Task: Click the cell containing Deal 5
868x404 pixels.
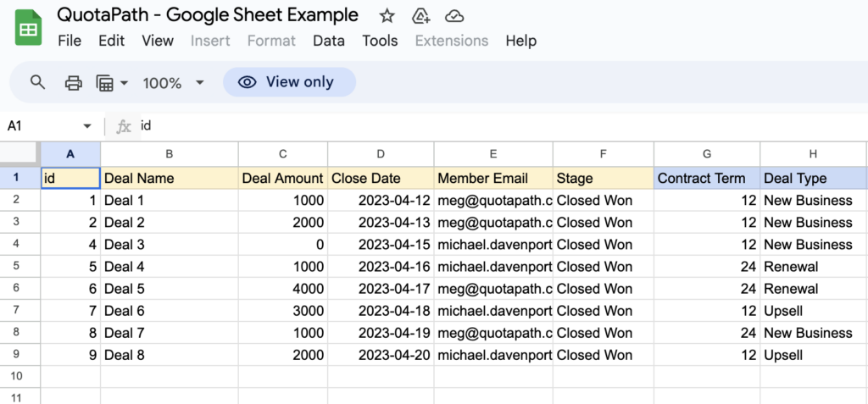Action: [x=170, y=289]
